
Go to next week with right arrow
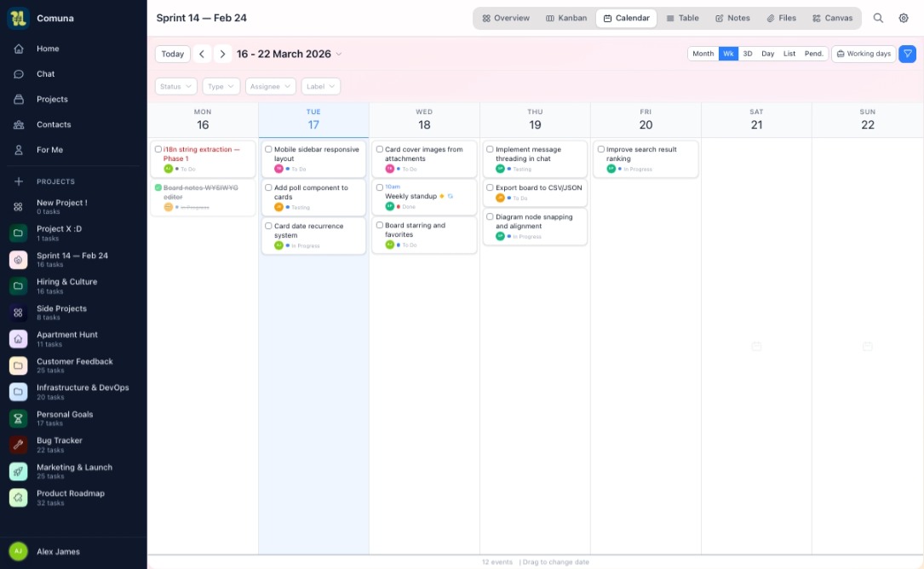click(222, 54)
